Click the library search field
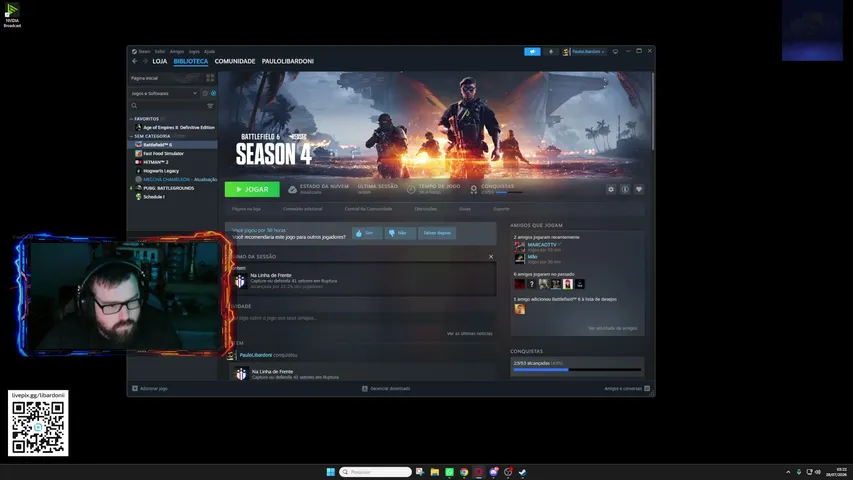The image size is (853, 480). (x=167, y=106)
